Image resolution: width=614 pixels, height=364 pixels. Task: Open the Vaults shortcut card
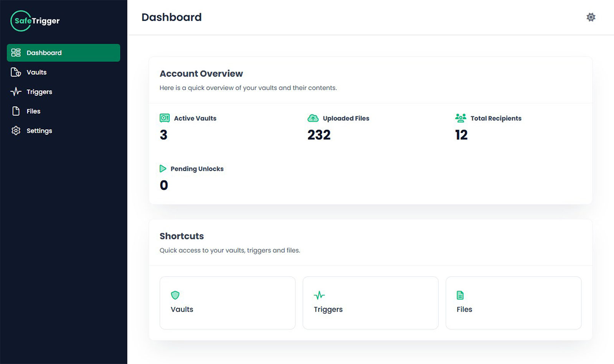tap(227, 303)
